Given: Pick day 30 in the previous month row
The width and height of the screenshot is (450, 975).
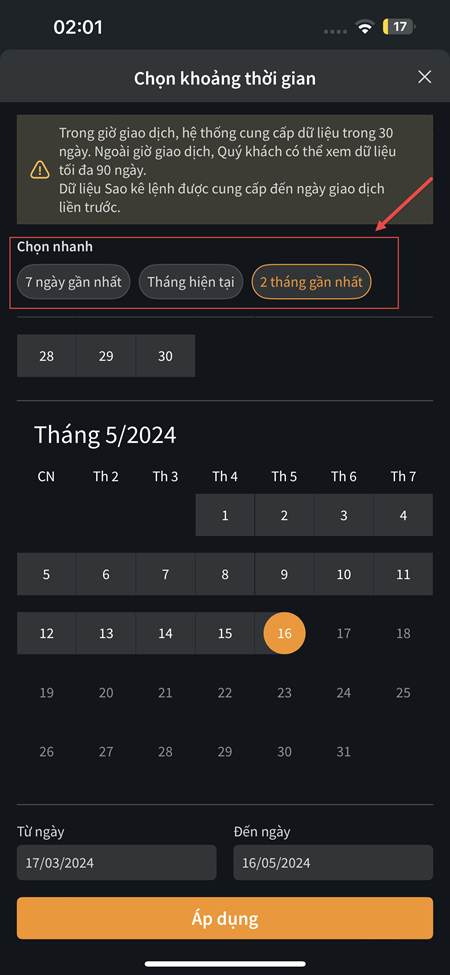Looking at the screenshot, I should click(165, 356).
